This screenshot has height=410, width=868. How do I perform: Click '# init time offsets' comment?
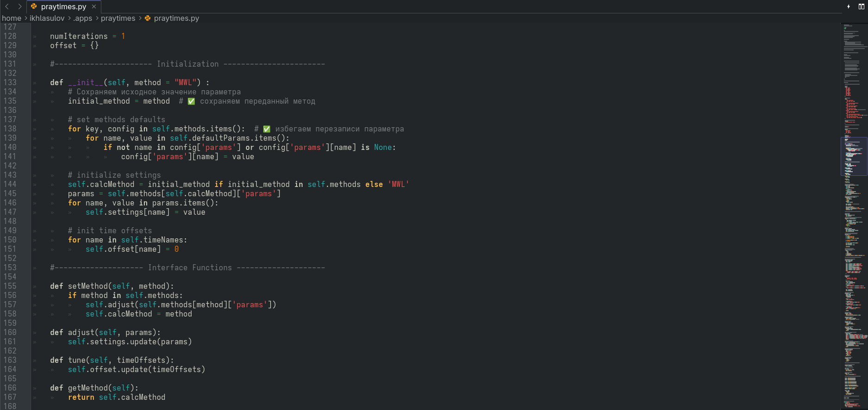[110, 230]
